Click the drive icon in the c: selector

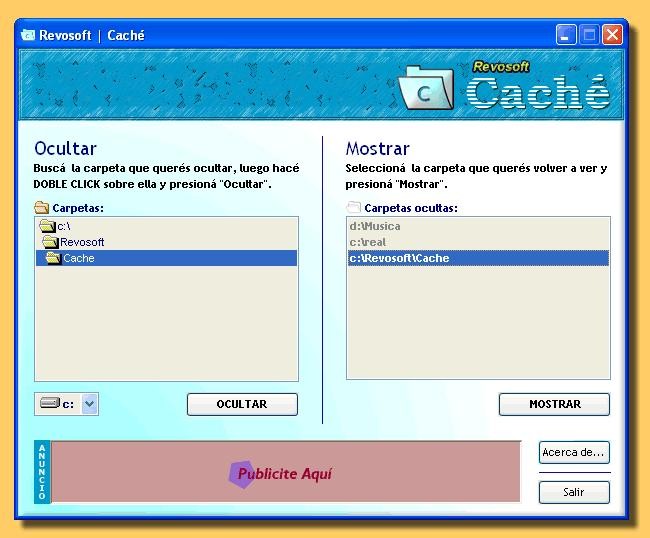(x=50, y=403)
